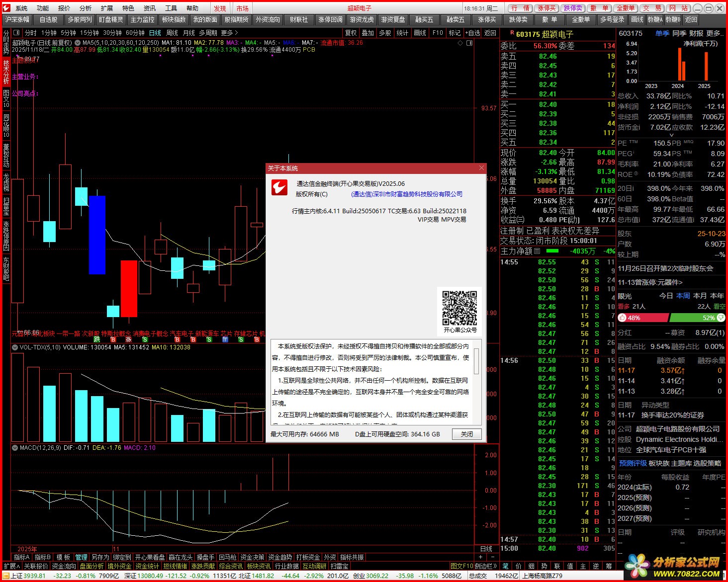Click the 关闭 button in the About dialog
This screenshot has width=728, height=582.
pyautogui.click(x=466, y=434)
